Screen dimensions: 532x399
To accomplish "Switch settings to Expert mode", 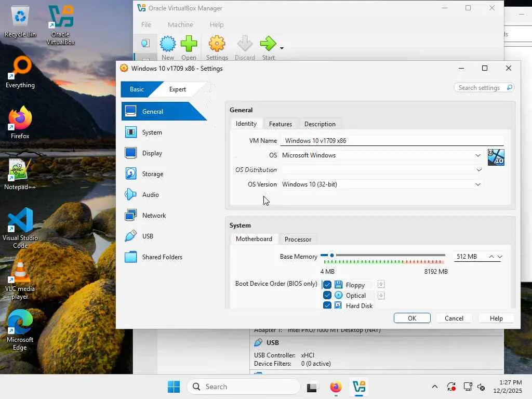I will (x=178, y=89).
